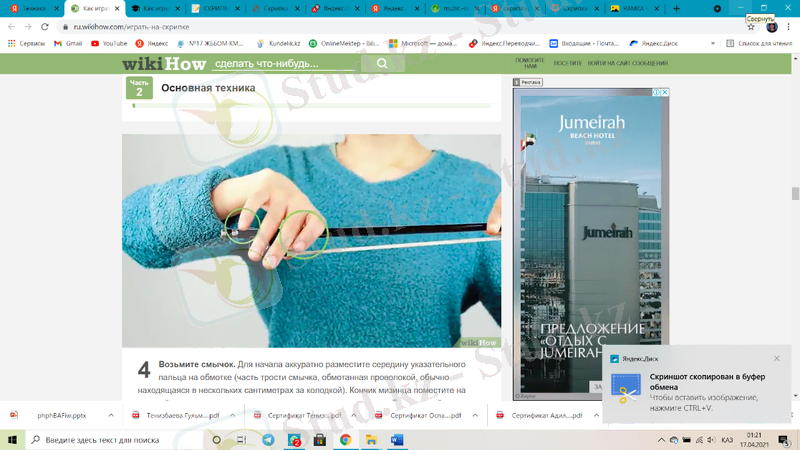Click ВОЙТИ НА САЙТ in header
The width and height of the screenshot is (800, 450).
point(610,63)
